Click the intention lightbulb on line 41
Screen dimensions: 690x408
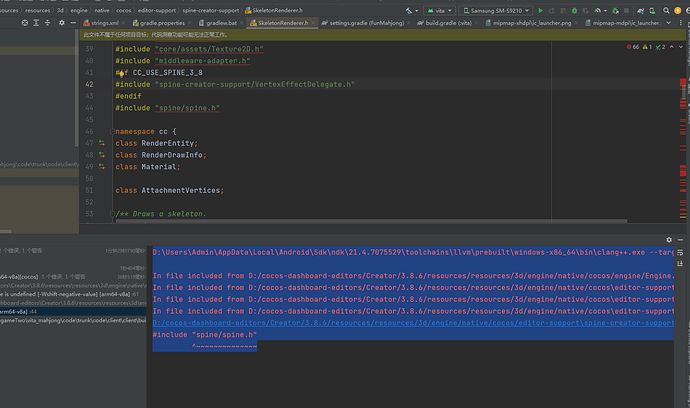coord(121,73)
